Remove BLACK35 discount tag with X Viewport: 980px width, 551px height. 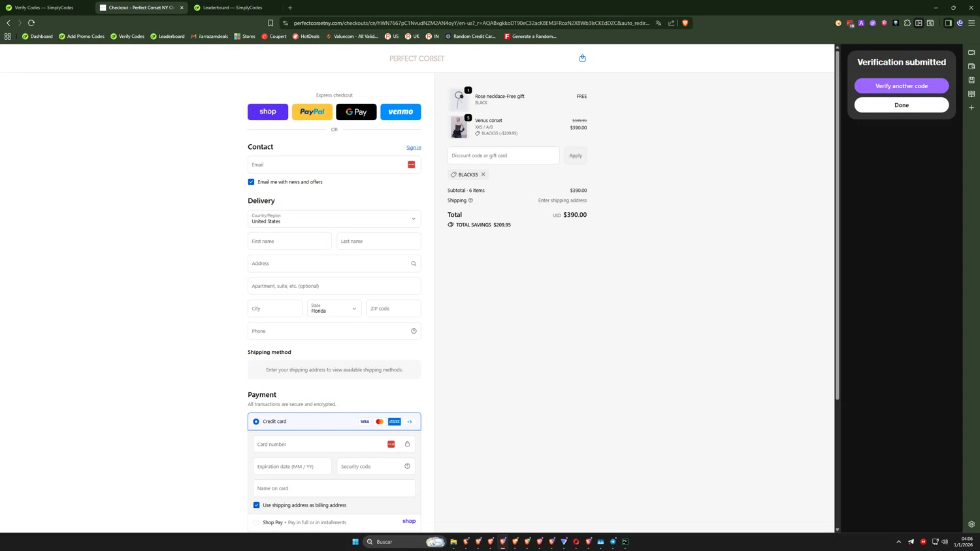coord(483,174)
